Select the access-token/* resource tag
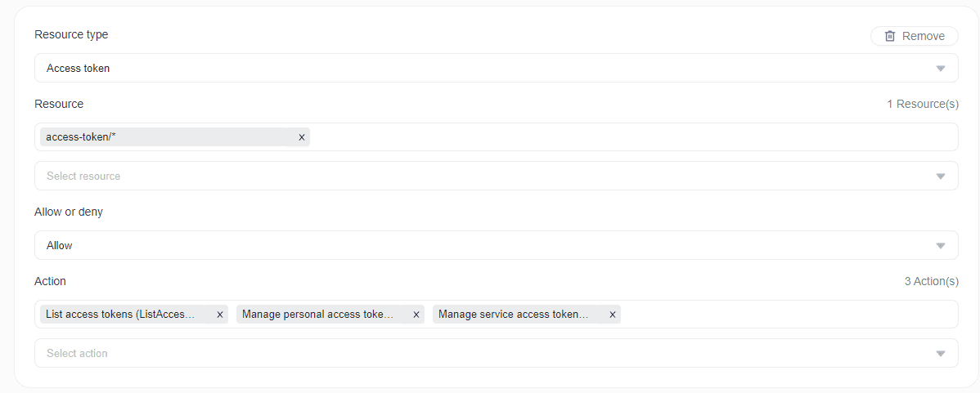Image resolution: width=980 pixels, height=393 pixels. click(x=164, y=137)
